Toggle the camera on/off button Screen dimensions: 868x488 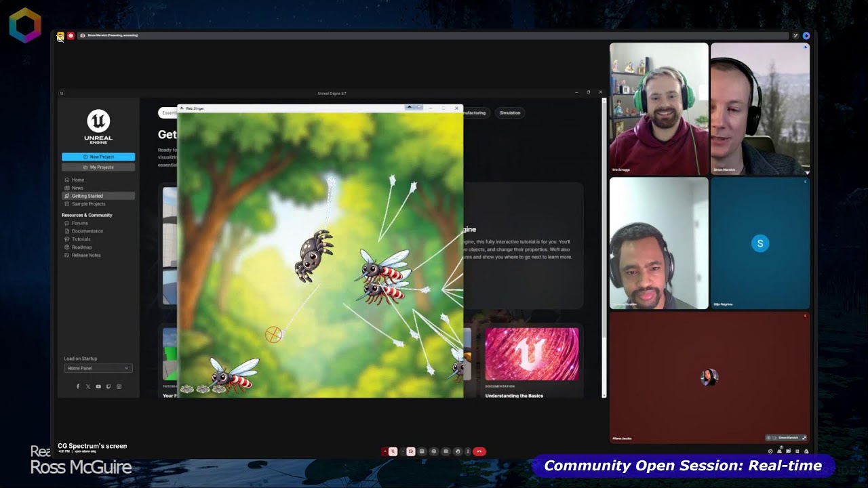tap(411, 451)
